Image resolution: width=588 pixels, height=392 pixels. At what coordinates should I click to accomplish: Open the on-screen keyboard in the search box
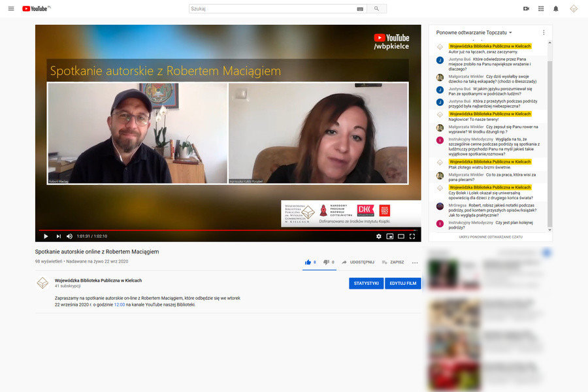point(360,9)
